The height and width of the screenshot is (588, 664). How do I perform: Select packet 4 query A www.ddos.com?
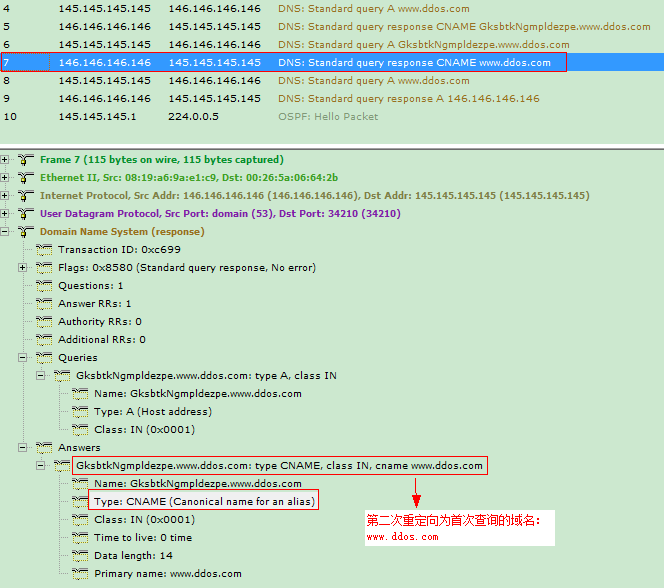pyautogui.click(x=332, y=8)
